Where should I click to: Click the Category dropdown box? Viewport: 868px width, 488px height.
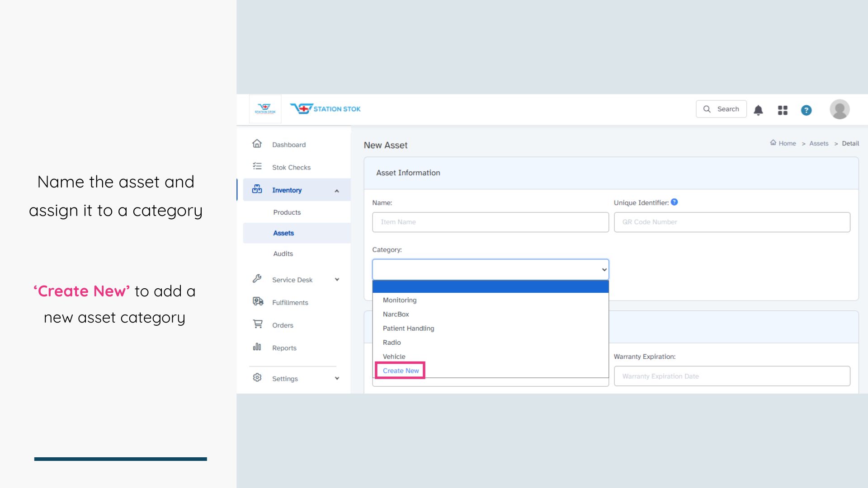pos(490,269)
